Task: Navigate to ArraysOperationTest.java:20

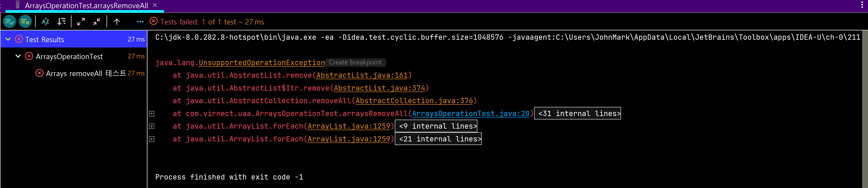Action: point(471,114)
